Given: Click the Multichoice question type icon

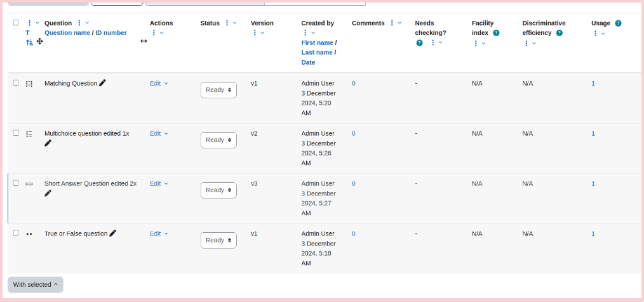Looking at the screenshot, I should tap(29, 134).
